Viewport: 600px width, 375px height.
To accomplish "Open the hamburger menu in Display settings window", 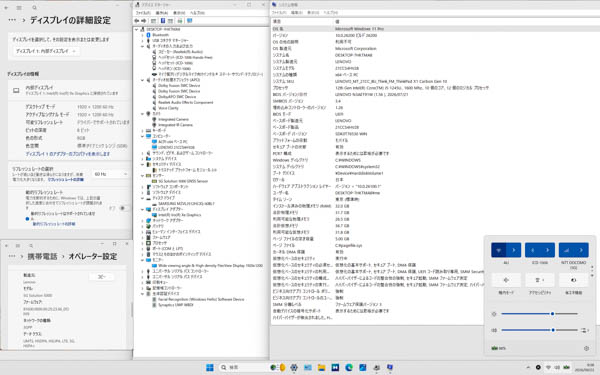I will point(19,8).
